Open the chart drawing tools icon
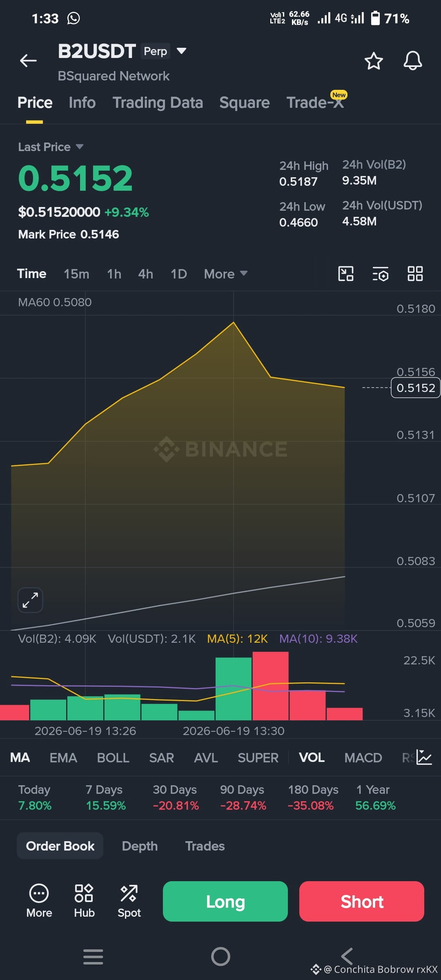Viewport: 441px width, 980px height. [346, 274]
